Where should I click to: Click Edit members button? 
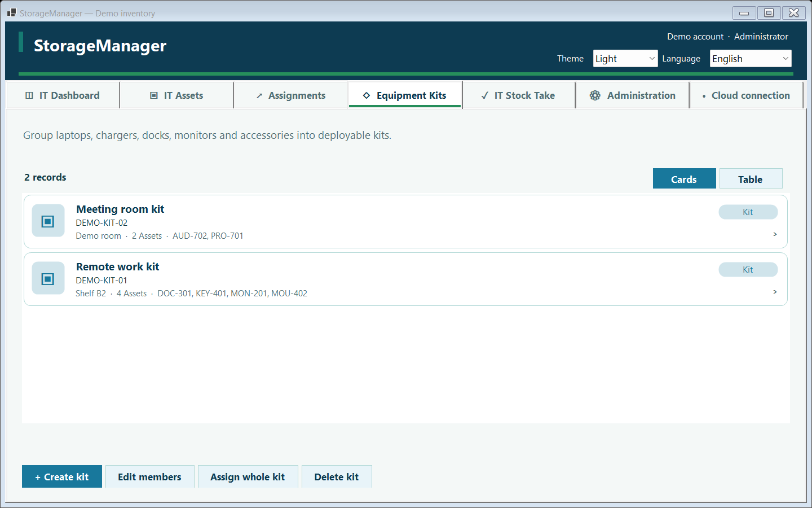tap(149, 477)
